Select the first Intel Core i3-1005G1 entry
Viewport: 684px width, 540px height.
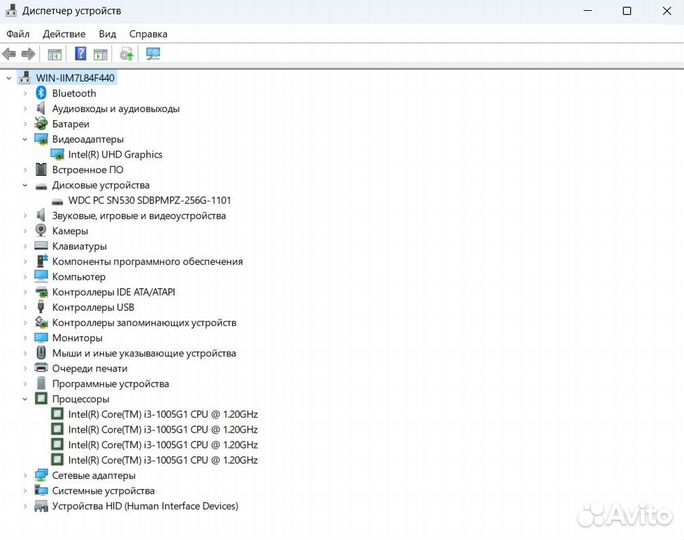pos(163,414)
